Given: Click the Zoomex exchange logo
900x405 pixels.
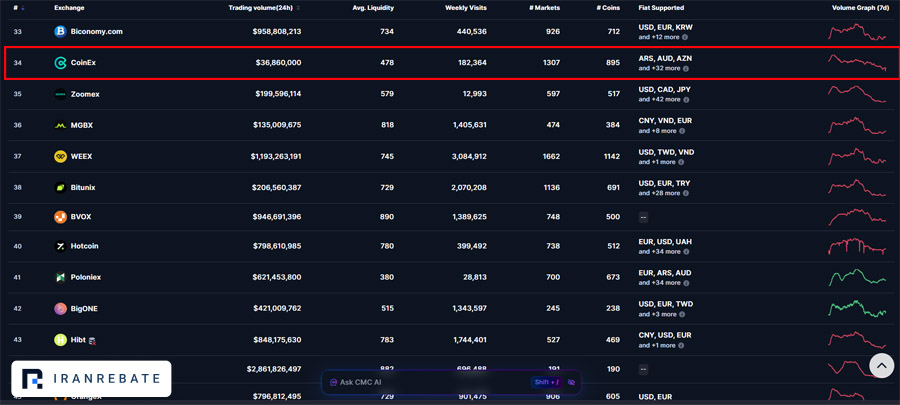Looking at the screenshot, I should [60, 94].
